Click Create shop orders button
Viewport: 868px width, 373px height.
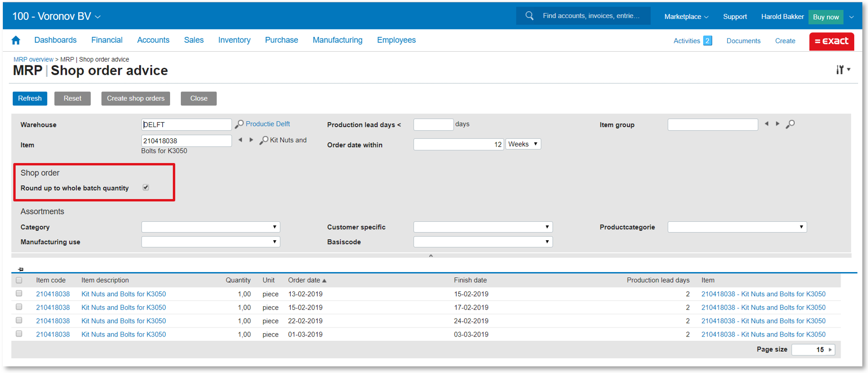(135, 98)
